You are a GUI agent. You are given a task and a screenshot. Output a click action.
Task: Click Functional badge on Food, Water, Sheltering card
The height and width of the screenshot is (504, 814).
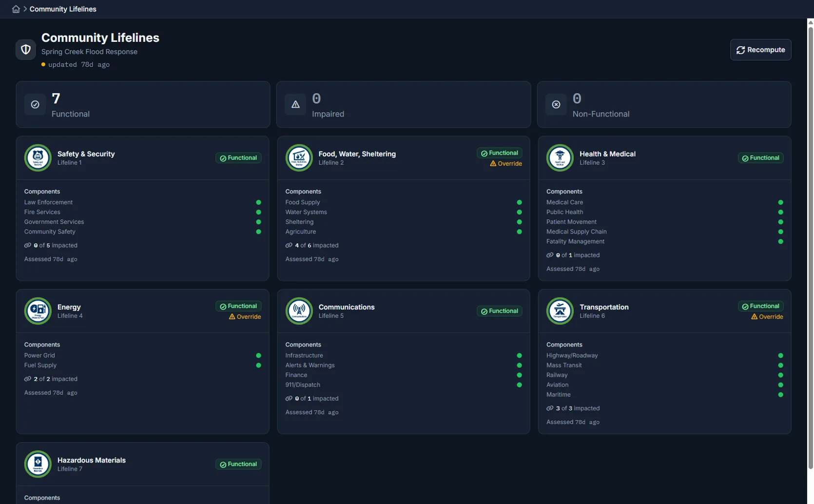(500, 153)
